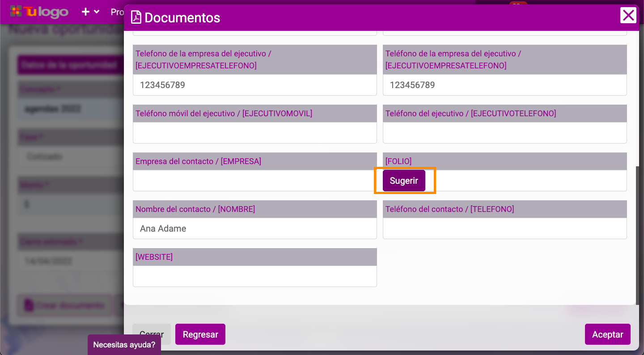Click the Documentos dialog title
644x355 pixels.
(x=182, y=17)
